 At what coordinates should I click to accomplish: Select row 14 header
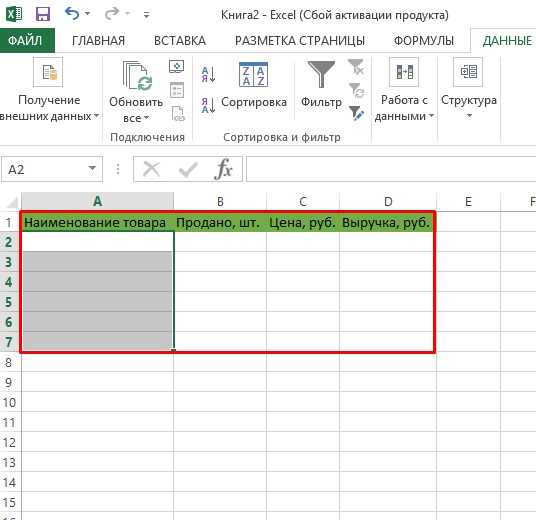coord(10,482)
